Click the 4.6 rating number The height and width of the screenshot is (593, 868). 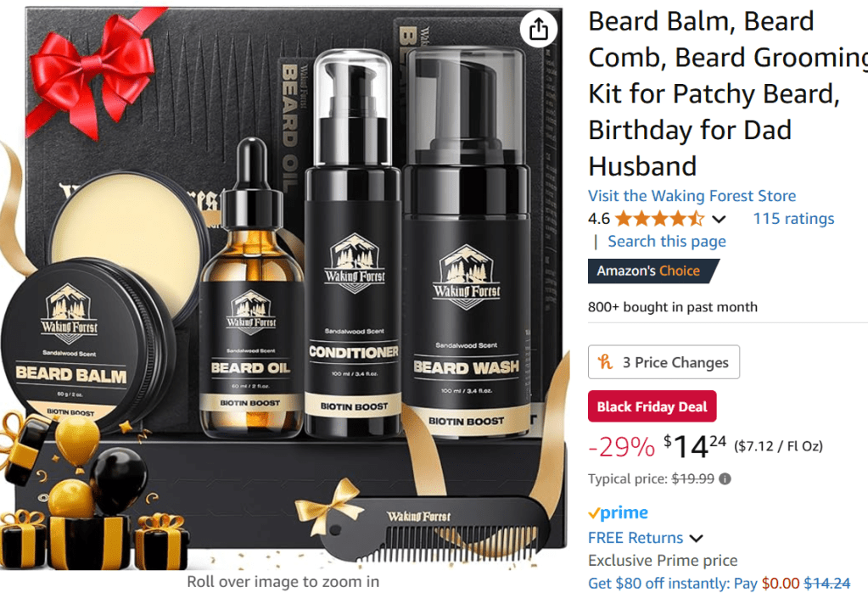point(598,219)
